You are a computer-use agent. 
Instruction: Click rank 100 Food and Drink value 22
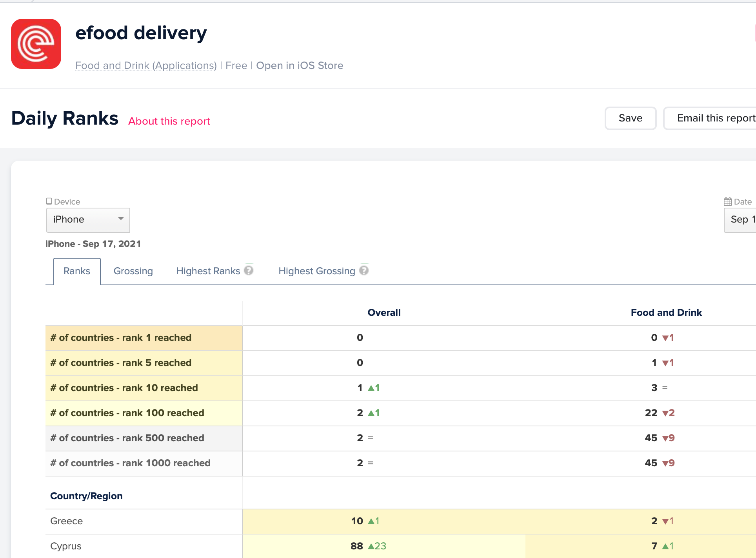click(651, 413)
